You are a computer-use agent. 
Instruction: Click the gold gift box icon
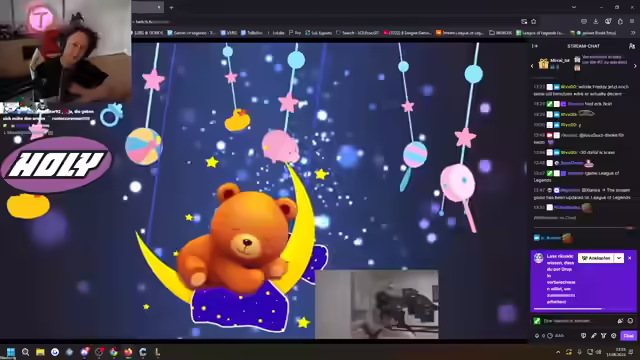click(x=543, y=63)
